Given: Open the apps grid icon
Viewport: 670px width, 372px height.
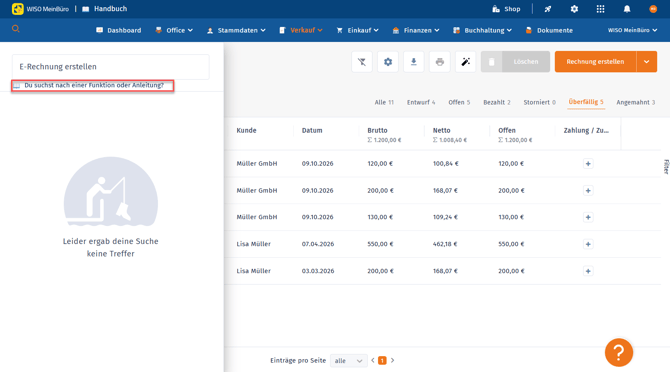Looking at the screenshot, I should (x=600, y=9).
